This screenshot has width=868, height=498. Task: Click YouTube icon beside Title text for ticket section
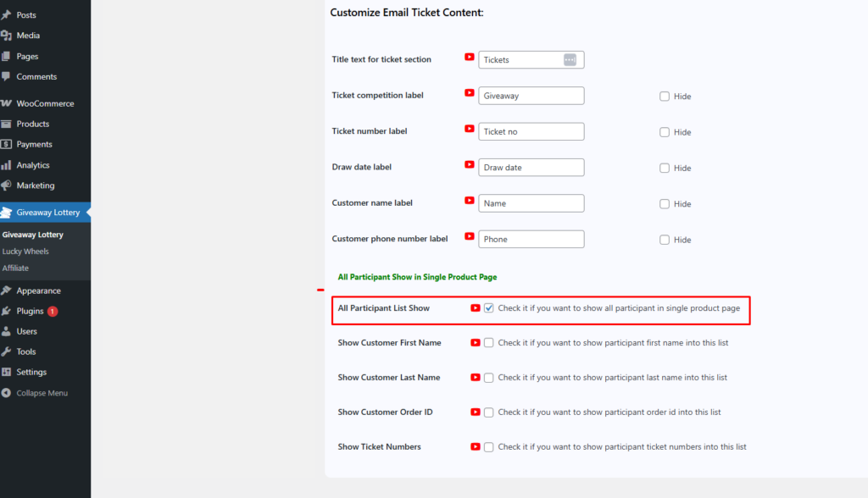point(470,58)
